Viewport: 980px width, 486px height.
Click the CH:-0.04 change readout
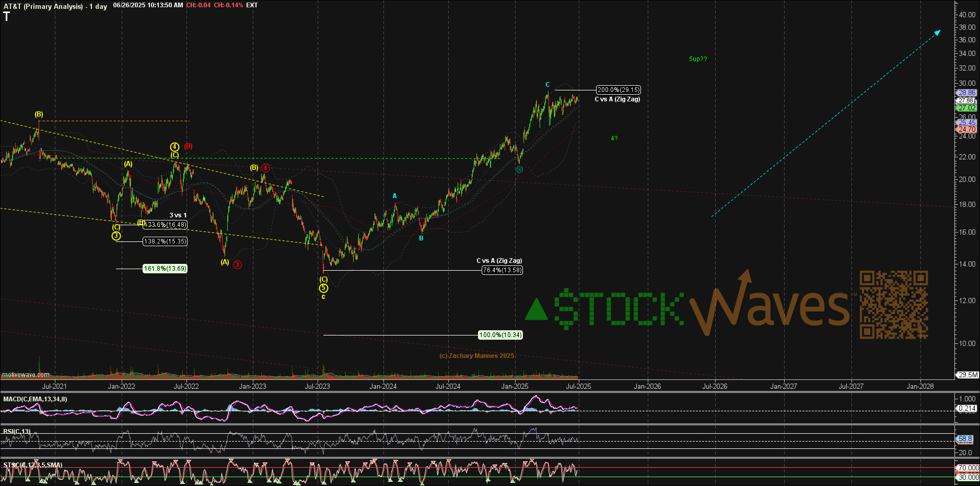199,5
